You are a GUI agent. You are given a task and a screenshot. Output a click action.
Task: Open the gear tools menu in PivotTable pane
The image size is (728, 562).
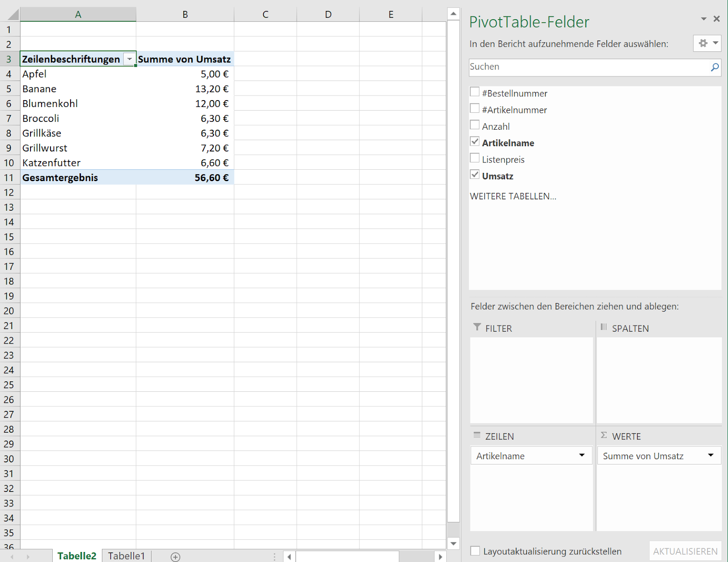click(x=707, y=43)
